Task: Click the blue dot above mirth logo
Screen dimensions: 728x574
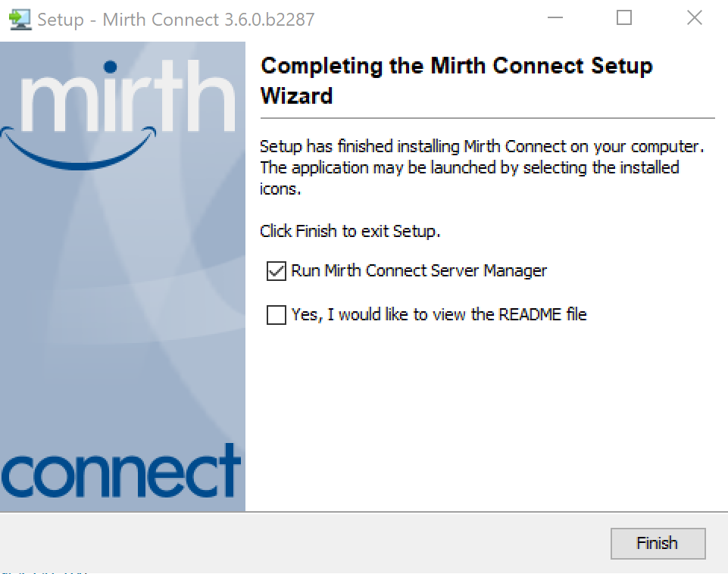Action: [x=110, y=67]
